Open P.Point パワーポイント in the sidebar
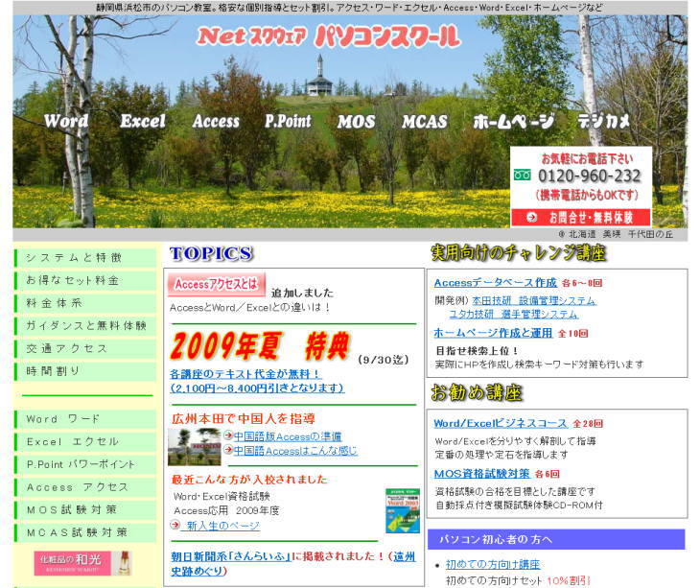700x588 pixels. click(x=85, y=464)
